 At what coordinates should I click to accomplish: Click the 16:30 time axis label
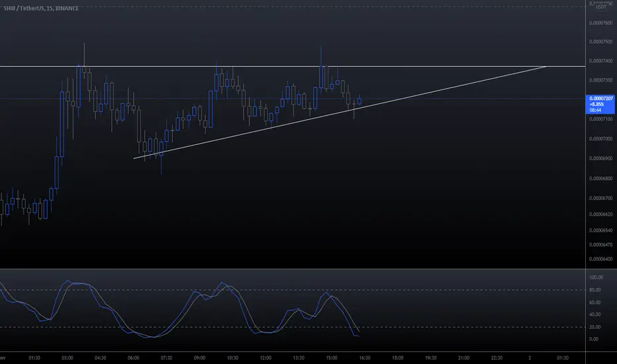(x=365, y=358)
